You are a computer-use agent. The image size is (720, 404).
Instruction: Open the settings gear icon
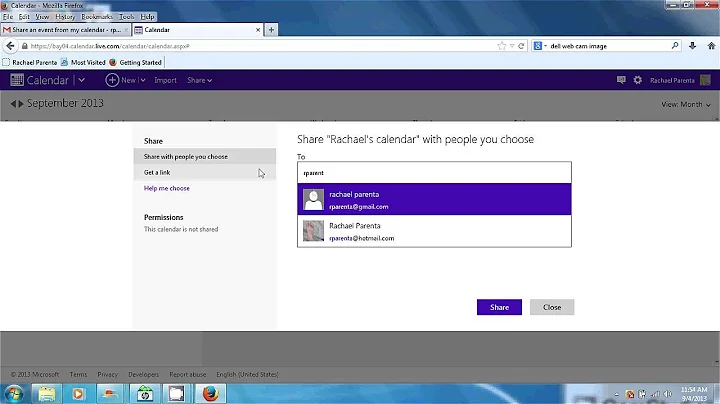638,80
